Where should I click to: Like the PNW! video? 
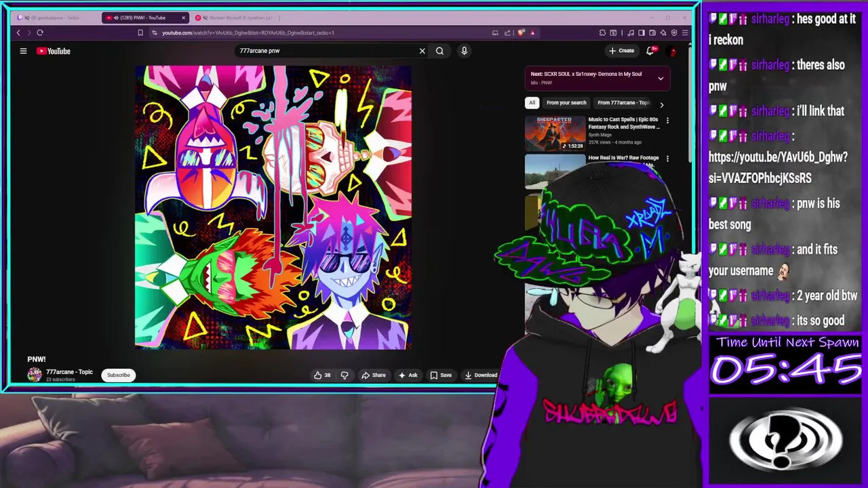click(321, 375)
